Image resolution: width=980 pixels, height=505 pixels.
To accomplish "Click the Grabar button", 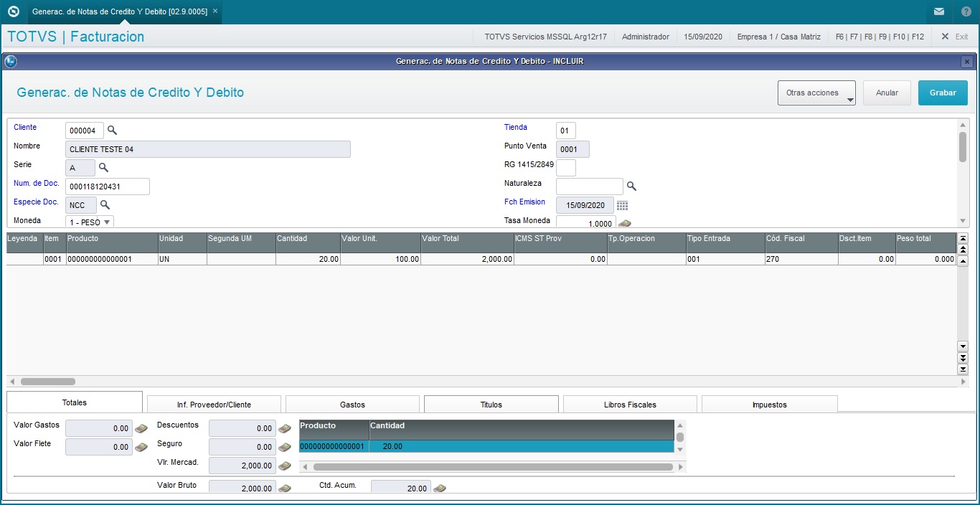I will (x=943, y=93).
